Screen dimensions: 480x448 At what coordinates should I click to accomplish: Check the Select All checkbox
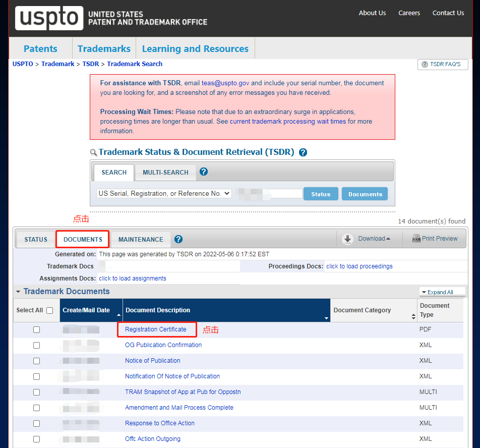(50, 310)
